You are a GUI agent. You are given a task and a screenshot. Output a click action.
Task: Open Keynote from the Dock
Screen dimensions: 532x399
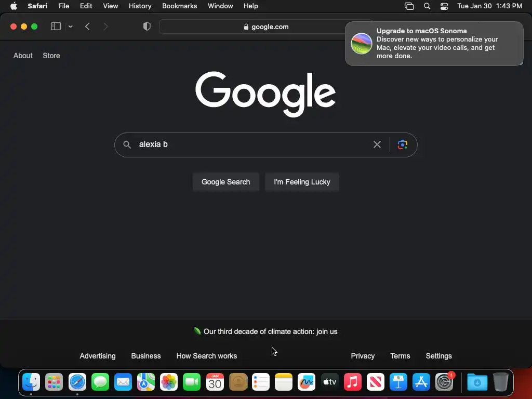click(x=398, y=382)
